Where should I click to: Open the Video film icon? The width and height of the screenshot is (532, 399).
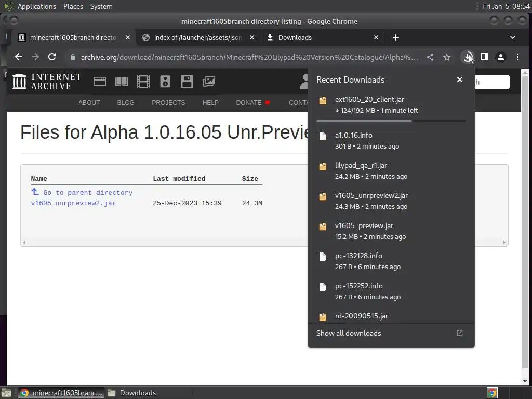point(143,82)
